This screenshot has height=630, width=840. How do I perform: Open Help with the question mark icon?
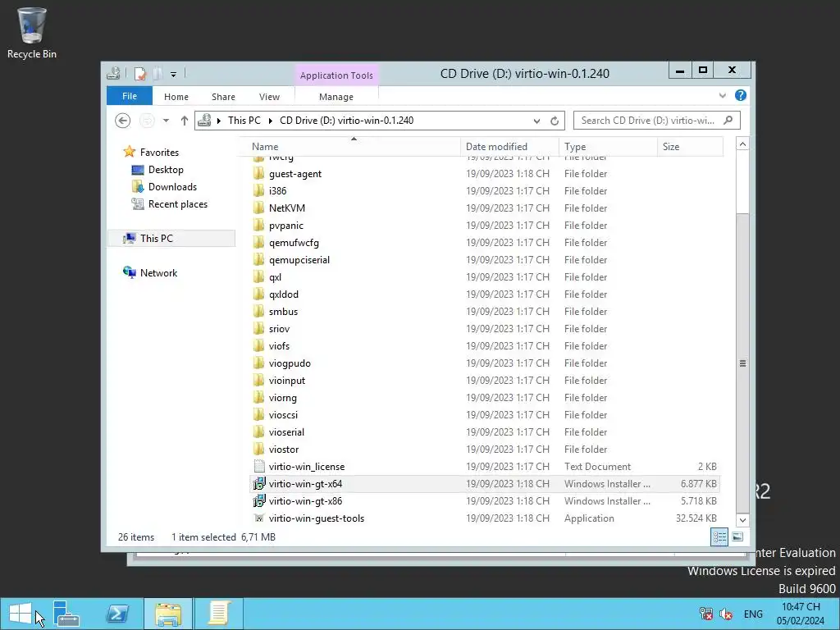pyautogui.click(x=741, y=95)
